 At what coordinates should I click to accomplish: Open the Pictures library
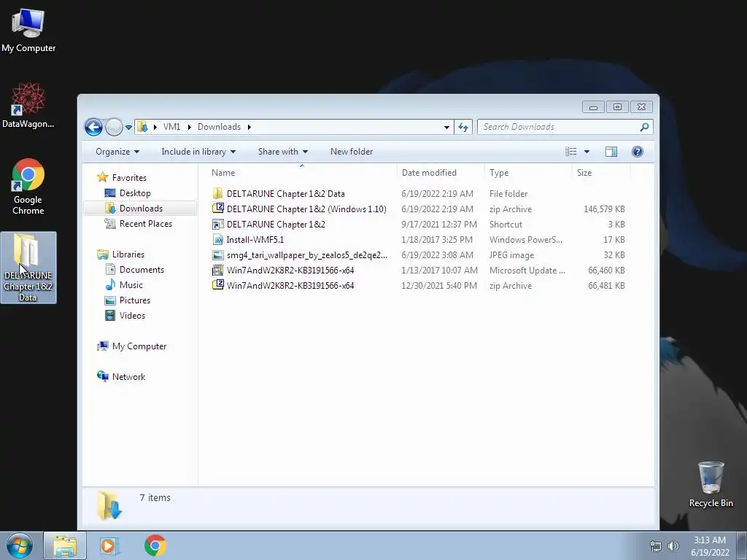click(x=135, y=300)
